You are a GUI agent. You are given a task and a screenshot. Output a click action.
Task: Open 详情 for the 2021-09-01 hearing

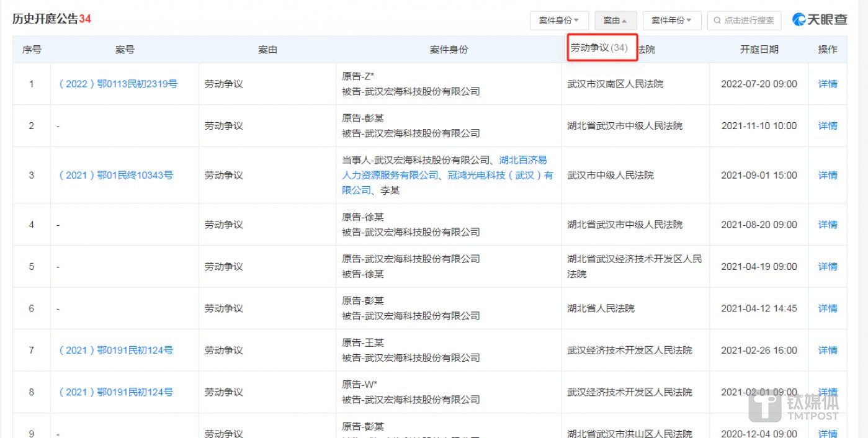[828, 175]
